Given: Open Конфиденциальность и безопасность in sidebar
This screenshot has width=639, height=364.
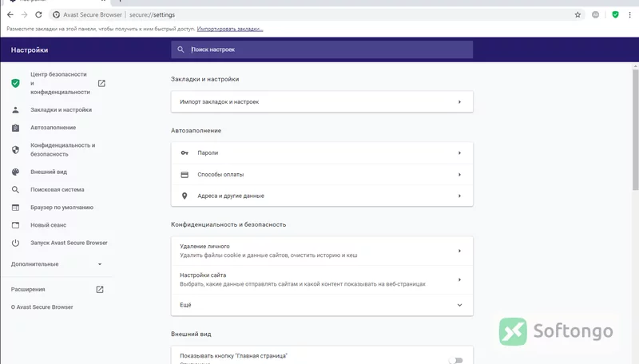Looking at the screenshot, I should (63, 150).
